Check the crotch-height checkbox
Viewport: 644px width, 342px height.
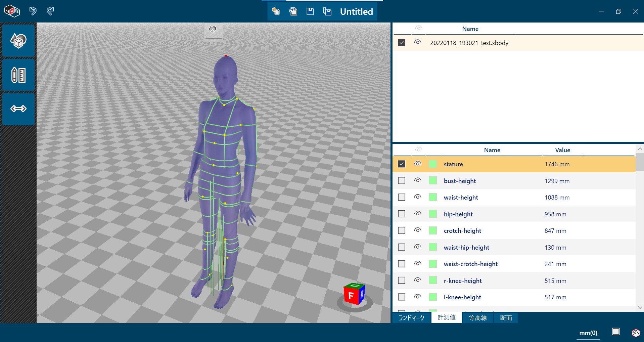point(402,230)
